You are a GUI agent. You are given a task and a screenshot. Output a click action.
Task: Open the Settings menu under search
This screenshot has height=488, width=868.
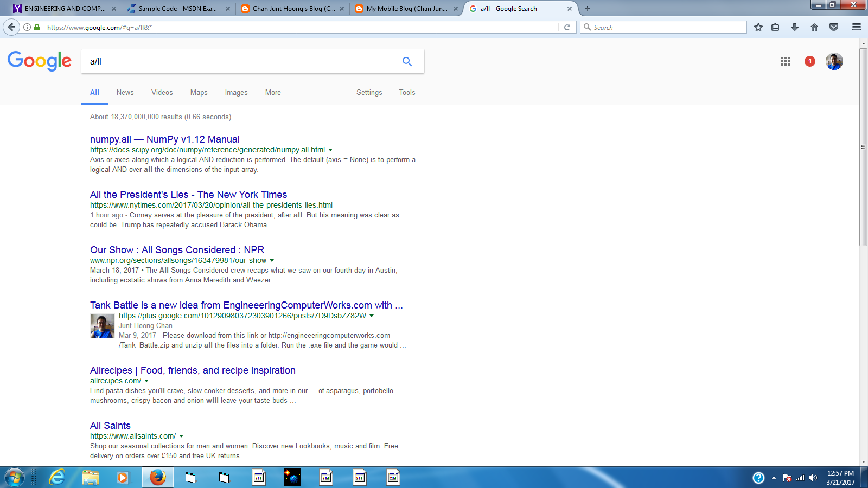point(369,93)
